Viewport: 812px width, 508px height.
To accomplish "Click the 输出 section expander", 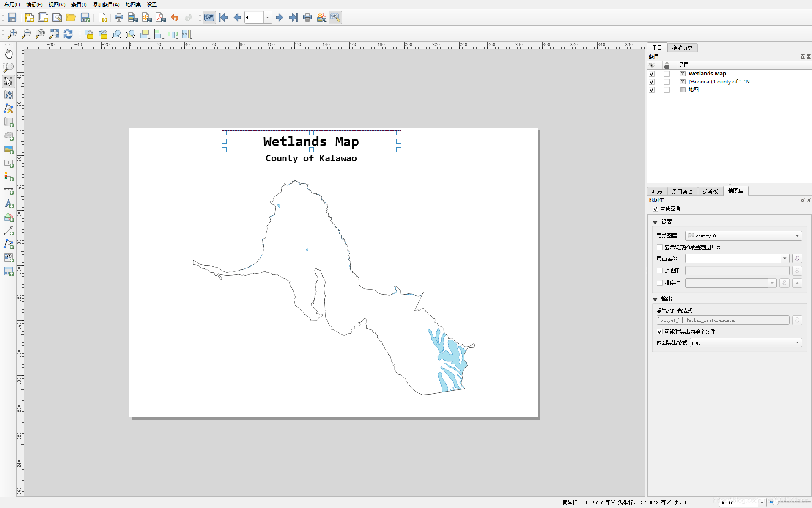I will pyautogui.click(x=656, y=298).
